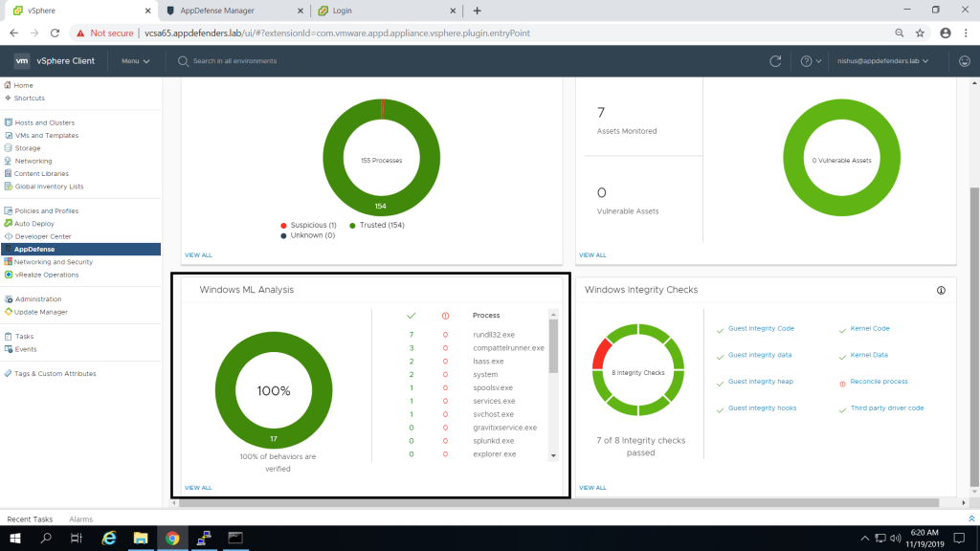Click the vSphere refresh icon

click(775, 61)
